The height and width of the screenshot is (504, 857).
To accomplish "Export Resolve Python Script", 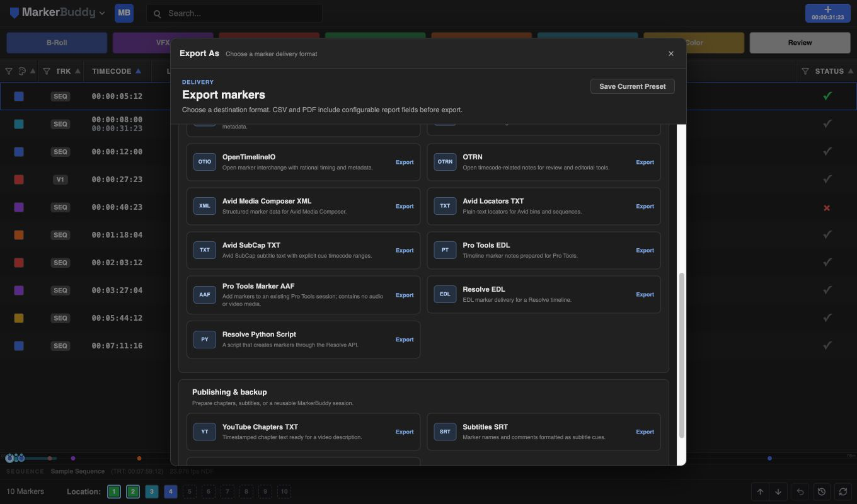I will pyautogui.click(x=405, y=340).
